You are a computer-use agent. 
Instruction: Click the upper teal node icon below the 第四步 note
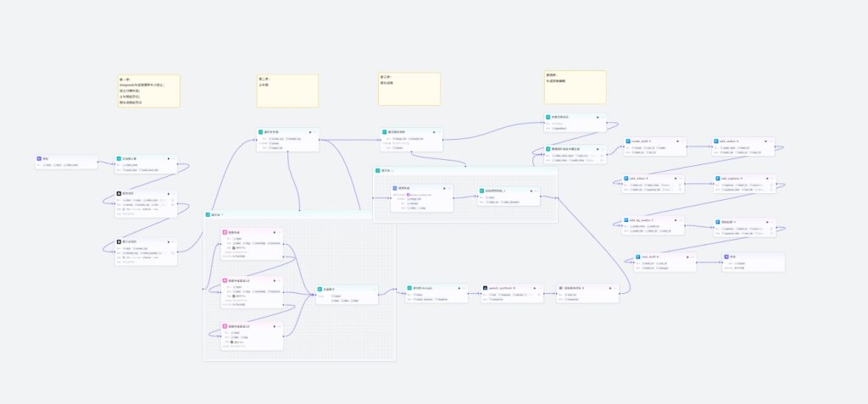pos(548,118)
